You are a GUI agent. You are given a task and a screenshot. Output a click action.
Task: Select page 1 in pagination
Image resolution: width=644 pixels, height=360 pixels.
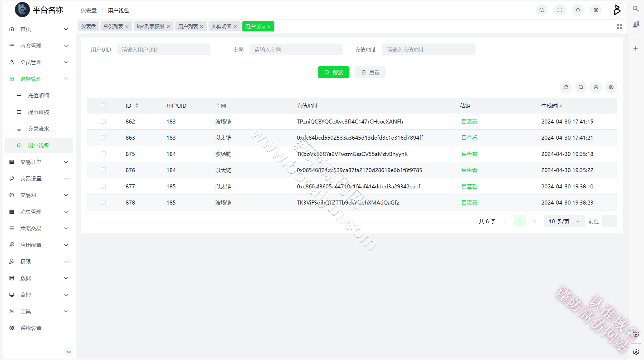click(x=519, y=222)
